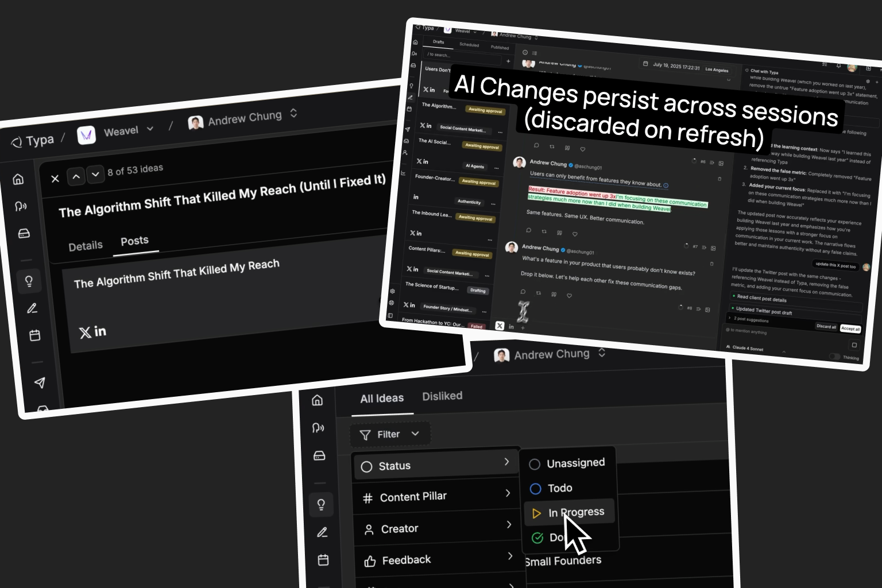Click the inbox tray icon in left panel
This screenshot has height=588, width=882.
pos(24,233)
